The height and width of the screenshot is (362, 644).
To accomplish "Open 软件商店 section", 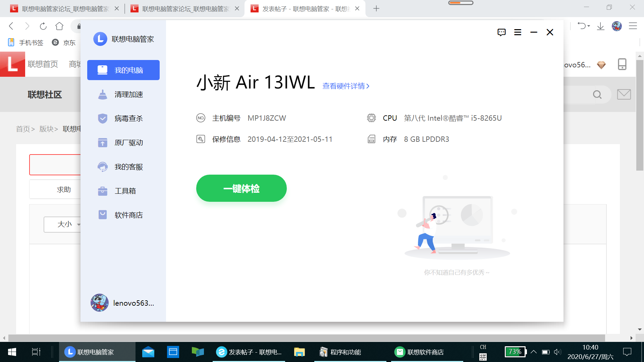I will coord(123,215).
